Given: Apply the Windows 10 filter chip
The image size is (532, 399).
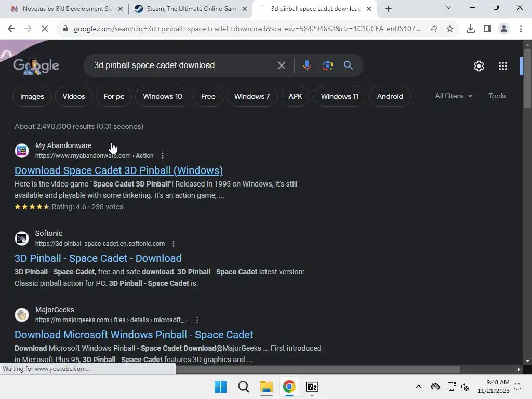Looking at the screenshot, I should pyautogui.click(x=163, y=96).
